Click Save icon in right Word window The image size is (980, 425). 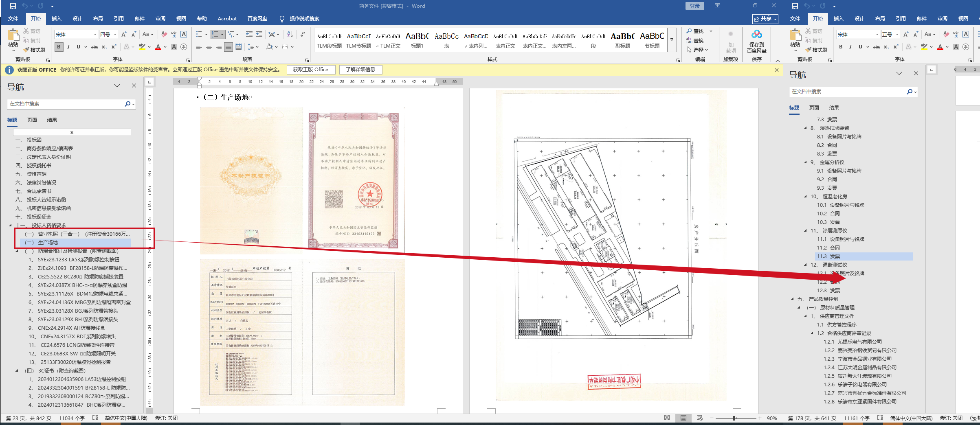[795, 6]
